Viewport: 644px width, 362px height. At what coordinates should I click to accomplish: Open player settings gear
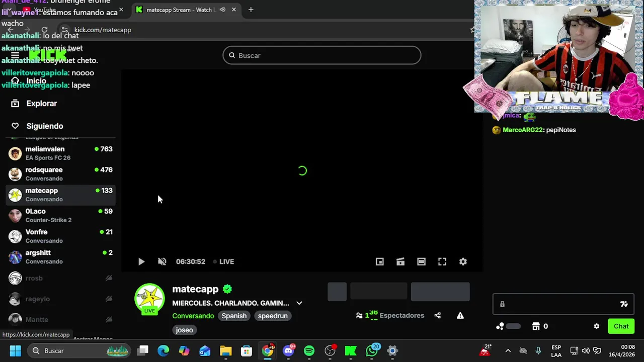pyautogui.click(x=463, y=261)
